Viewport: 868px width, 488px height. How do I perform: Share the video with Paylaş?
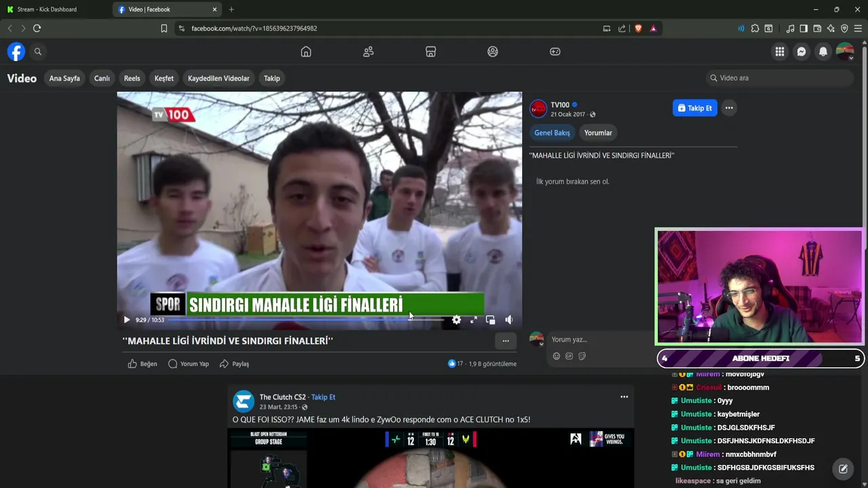(x=234, y=364)
